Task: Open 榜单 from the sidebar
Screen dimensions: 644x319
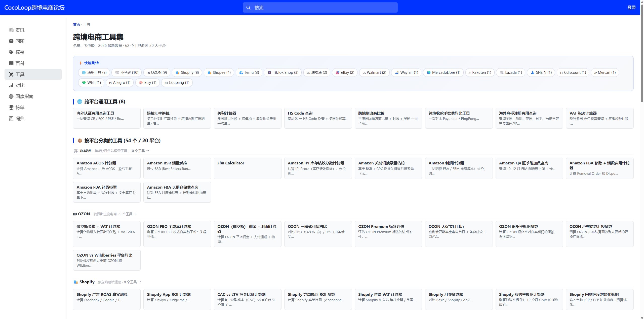Action: pyautogui.click(x=33, y=108)
